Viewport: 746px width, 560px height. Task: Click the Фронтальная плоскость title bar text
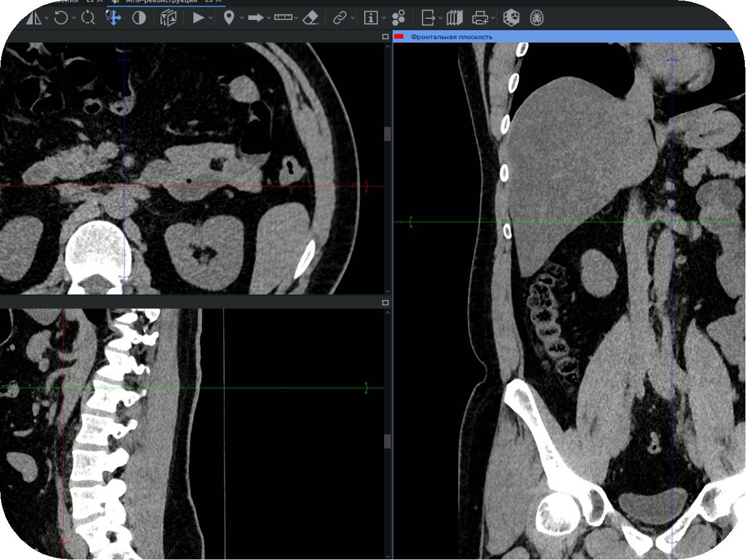[451, 37]
